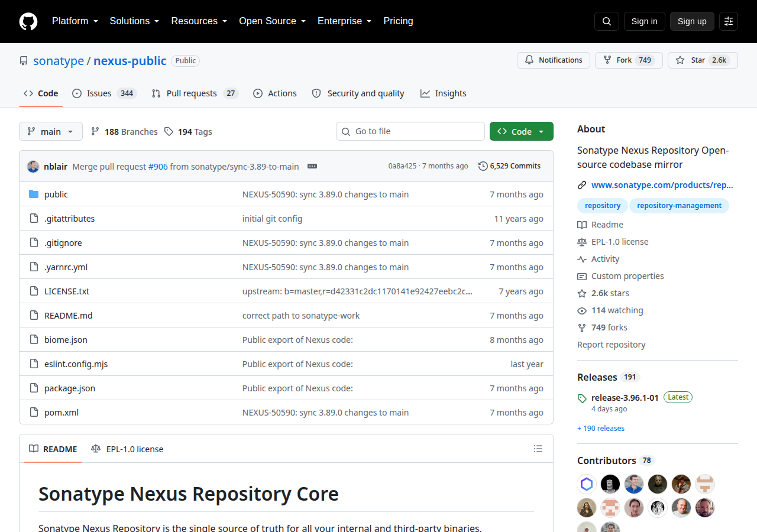Open the EPL-1.0 license link in About
This screenshot has width=757, height=532.
pyautogui.click(x=613, y=242)
